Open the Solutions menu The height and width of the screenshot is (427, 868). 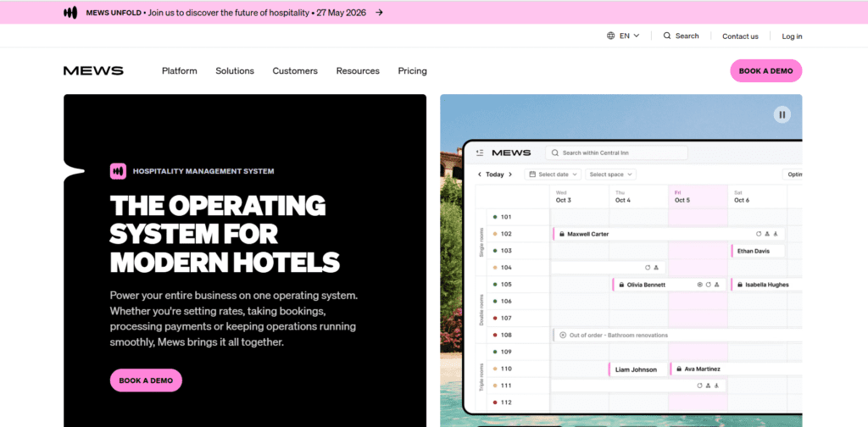(235, 71)
